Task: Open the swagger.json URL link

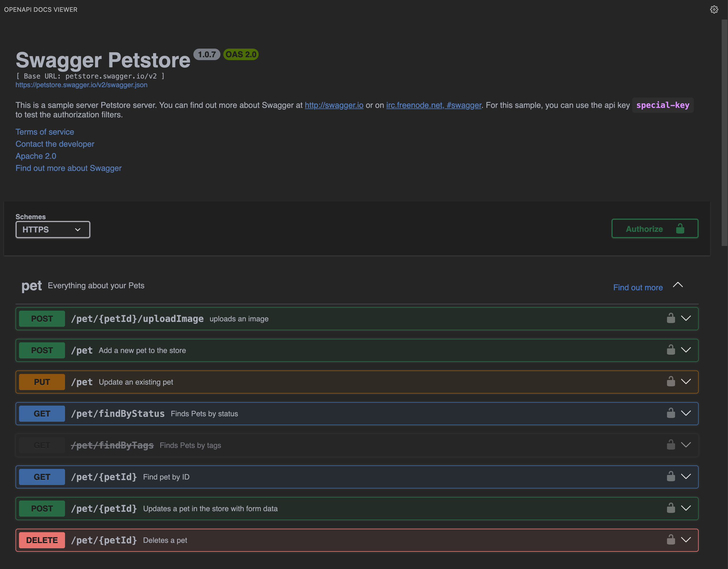Action: 81,85
